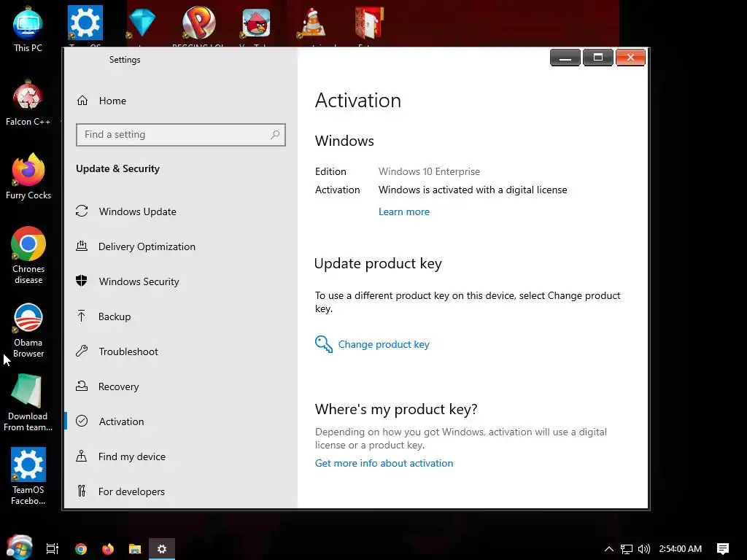Minimize the Settings window
Viewport: 747px width, 560px height.
coord(565,58)
